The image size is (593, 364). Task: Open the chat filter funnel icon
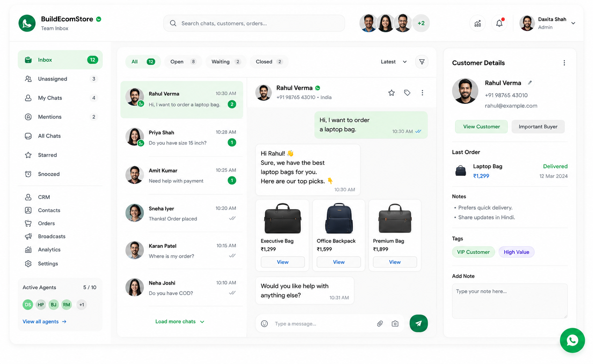[422, 62]
